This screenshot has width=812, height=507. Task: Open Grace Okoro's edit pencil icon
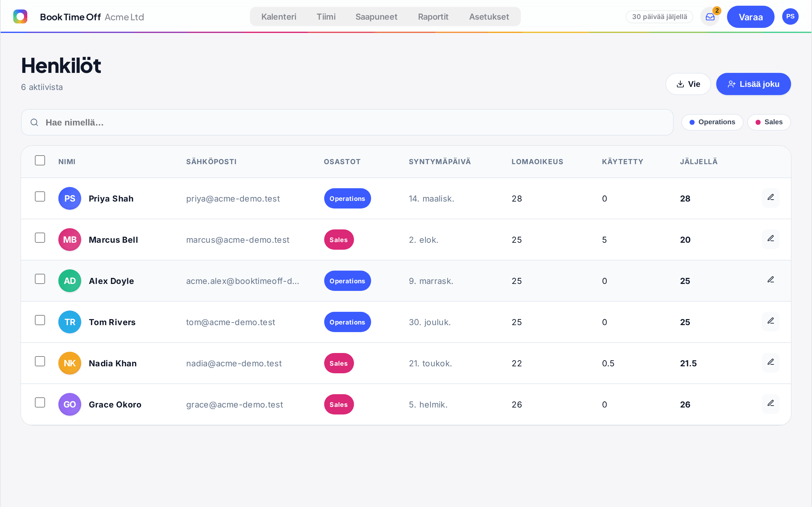point(770,404)
